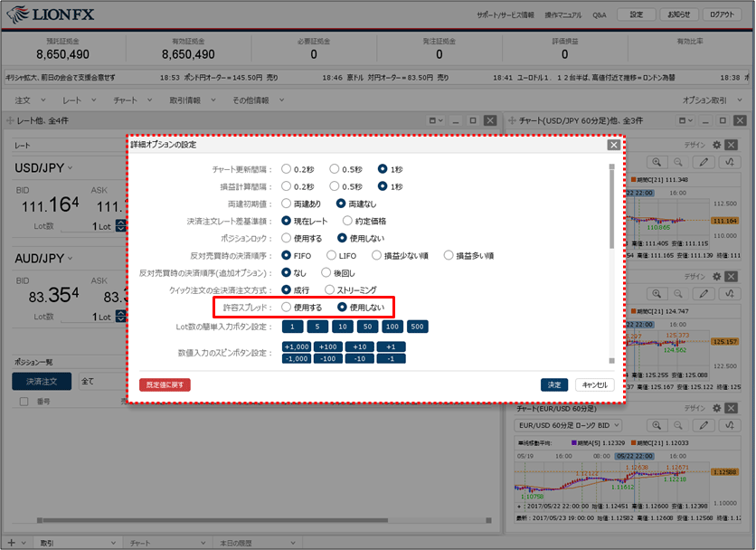756x550 pixels.
Task: Click the zoom-out magnifier in top chart panel
Action: click(678, 162)
